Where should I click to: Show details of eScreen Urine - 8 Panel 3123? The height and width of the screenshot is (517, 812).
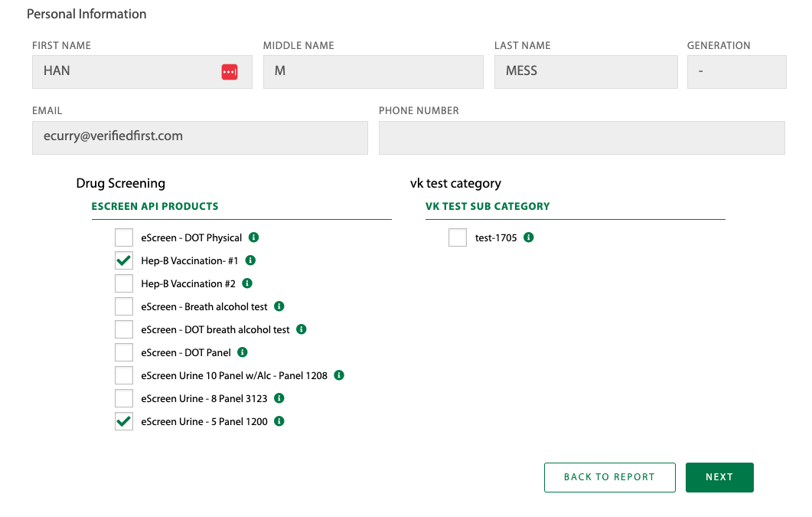click(279, 398)
